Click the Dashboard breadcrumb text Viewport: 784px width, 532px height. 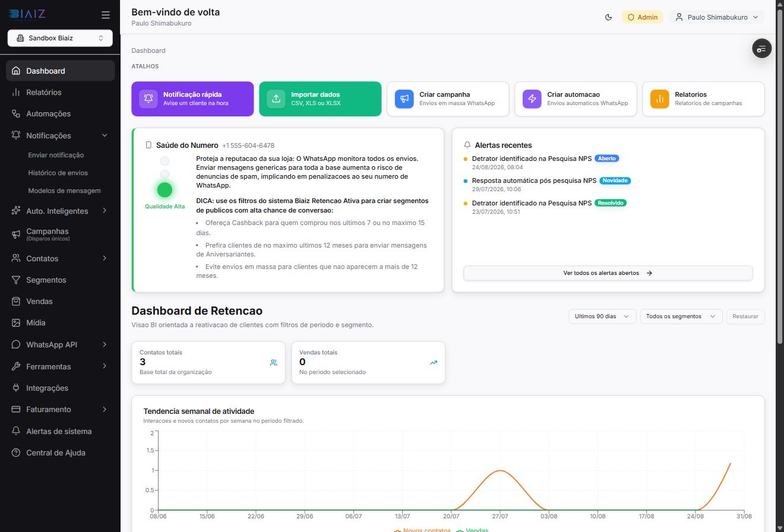[x=148, y=50]
